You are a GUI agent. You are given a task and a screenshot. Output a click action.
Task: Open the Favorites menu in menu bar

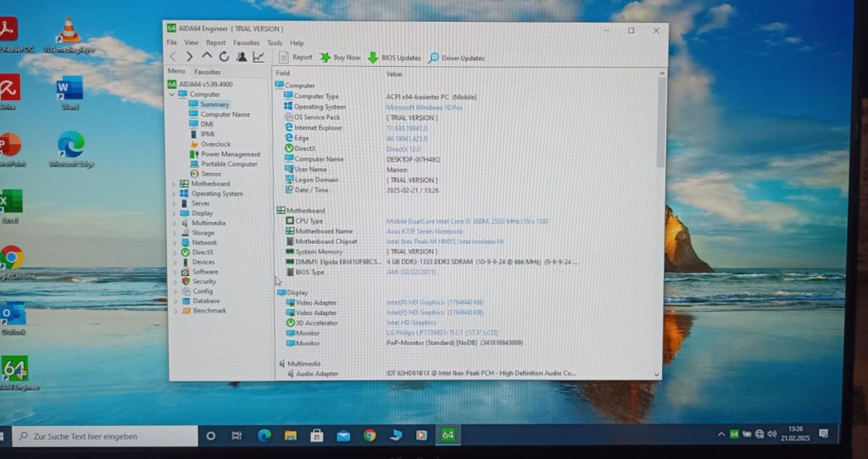(x=247, y=42)
